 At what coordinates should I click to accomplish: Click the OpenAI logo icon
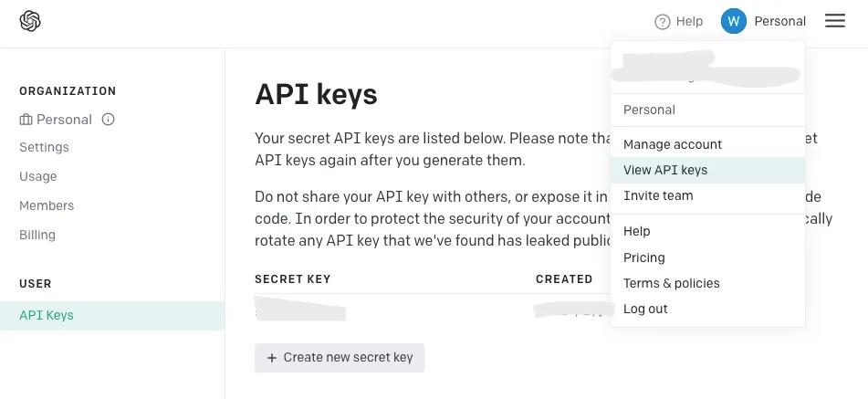click(30, 21)
